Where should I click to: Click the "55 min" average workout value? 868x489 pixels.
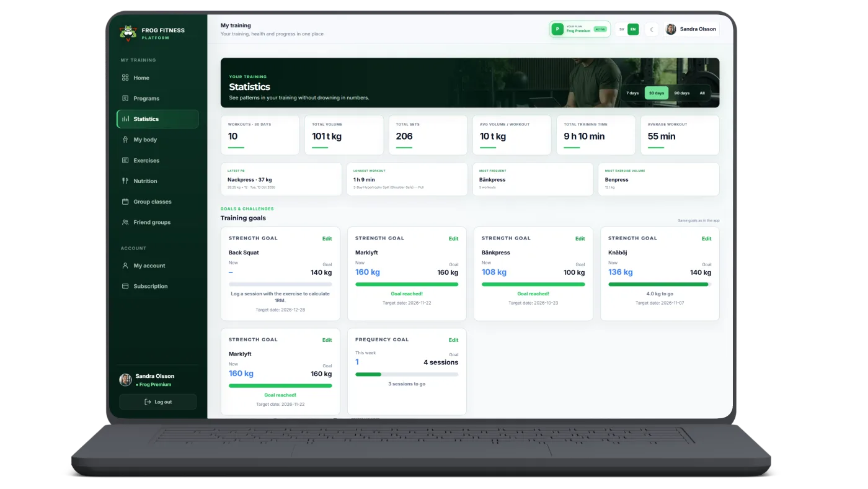(662, 137)
